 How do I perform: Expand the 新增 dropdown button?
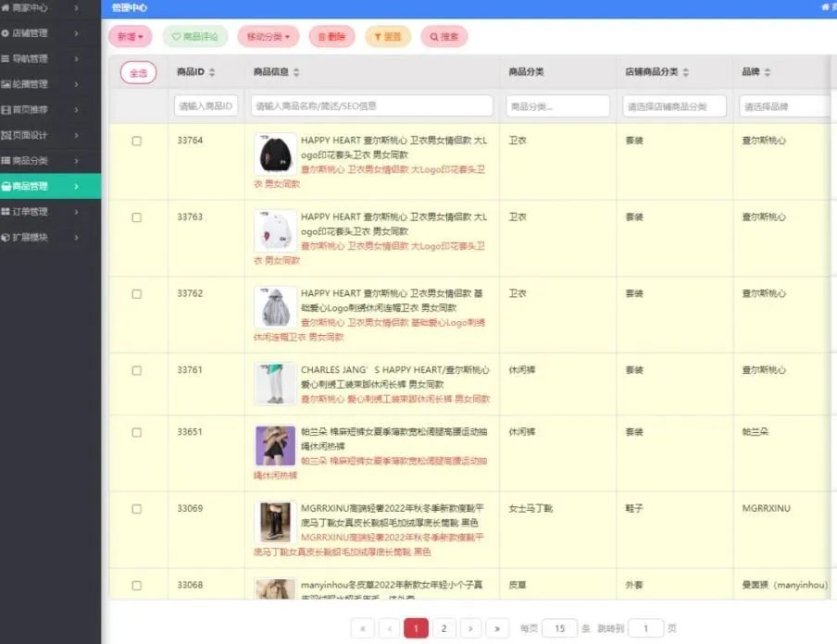pos(130,37)
